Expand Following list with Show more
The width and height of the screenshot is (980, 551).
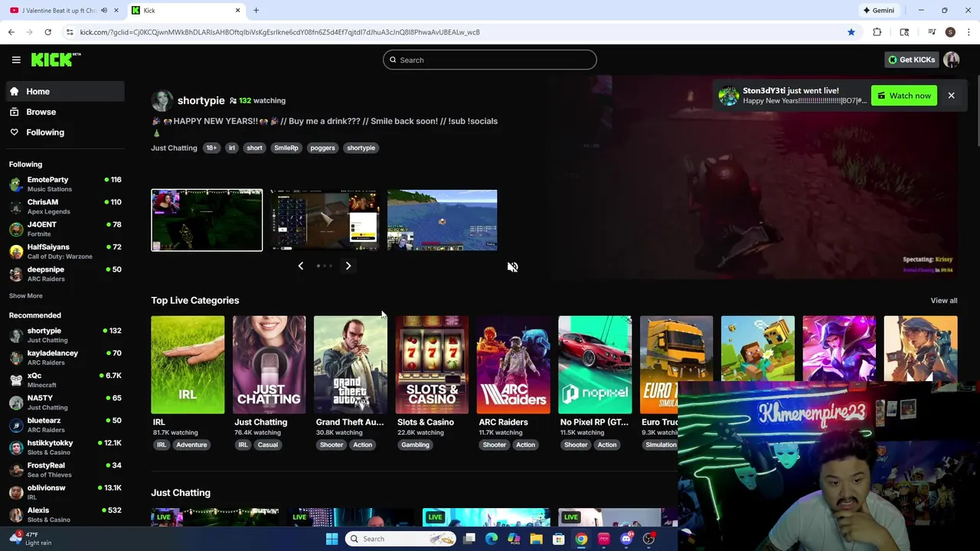(25, 295)
